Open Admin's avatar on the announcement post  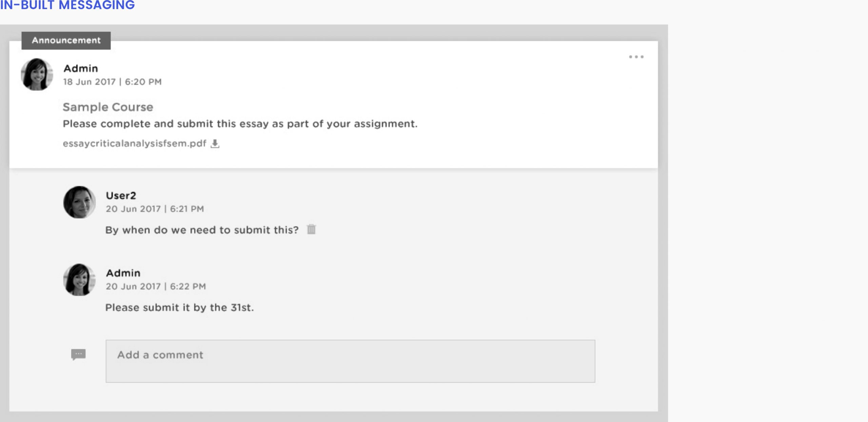(37, 74)
